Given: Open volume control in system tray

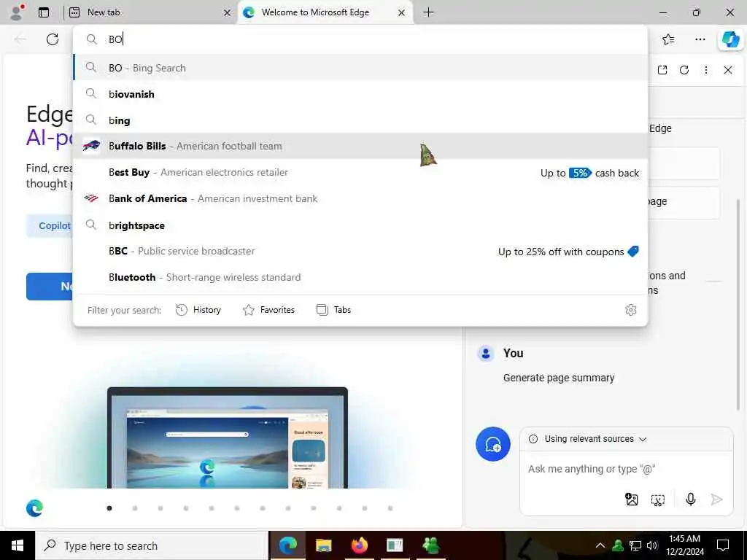Looking at the screenshot, I should (x=653, y=545).
